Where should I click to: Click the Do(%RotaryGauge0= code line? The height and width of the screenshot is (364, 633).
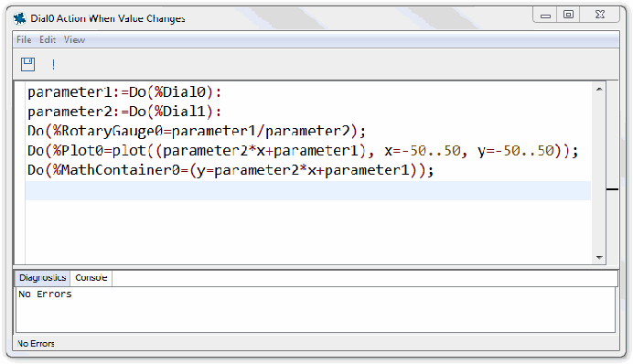(x=197, y=131)
